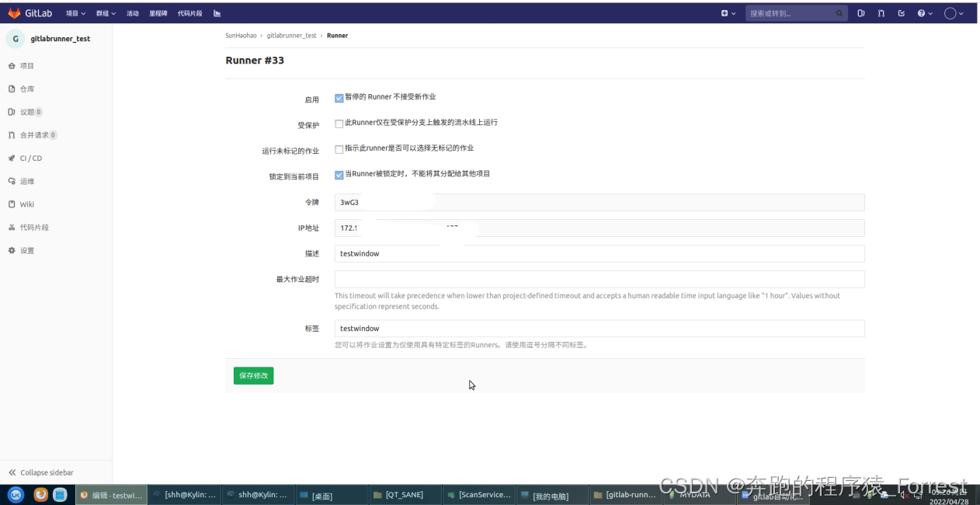Image resolution: width=980 pixels, height=505 pixels.
Task: Toggle the 锁定到当前项目 lock checkbox
Action: coord(339,175)
